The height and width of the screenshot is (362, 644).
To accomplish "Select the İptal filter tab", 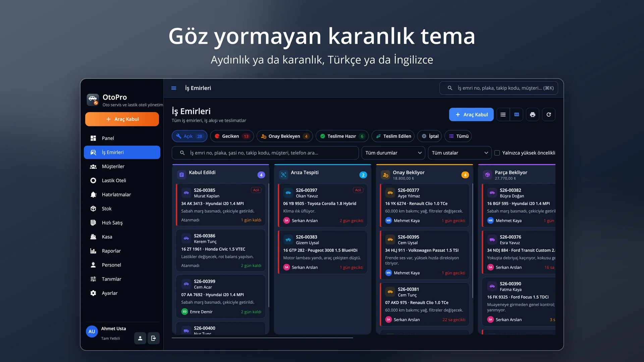I will [x=430, y=136].
